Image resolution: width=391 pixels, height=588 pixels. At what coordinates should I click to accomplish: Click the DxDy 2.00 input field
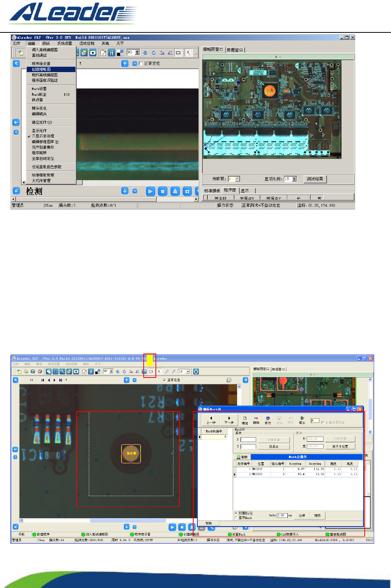coord(282,516)
